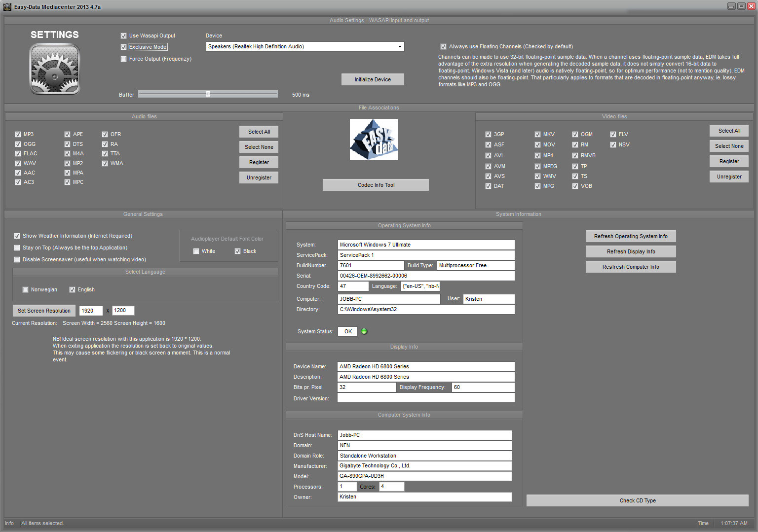Viewport: 758px width, 532px height.
Task: Click the User field Kristen
Action: pyautogui.click(x=489, y=299)
